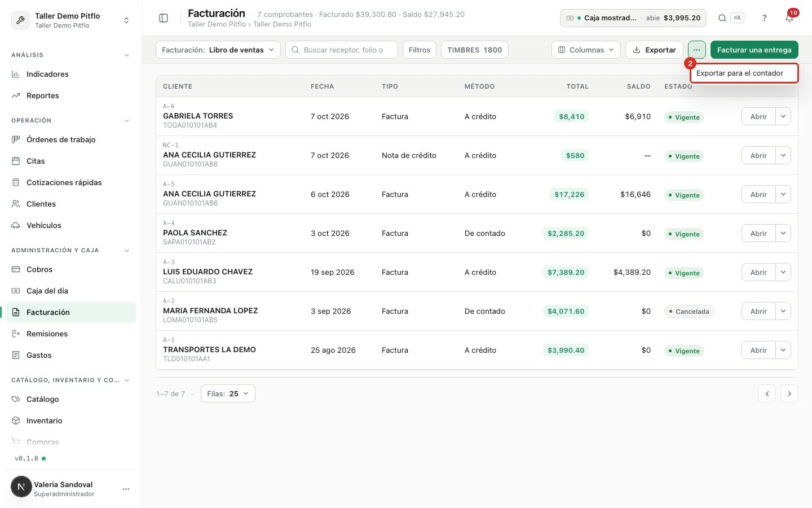The width and height of the screenshot is (812, 508).
Task: Open Remisiones in sidebar
Action: [70, 334]
